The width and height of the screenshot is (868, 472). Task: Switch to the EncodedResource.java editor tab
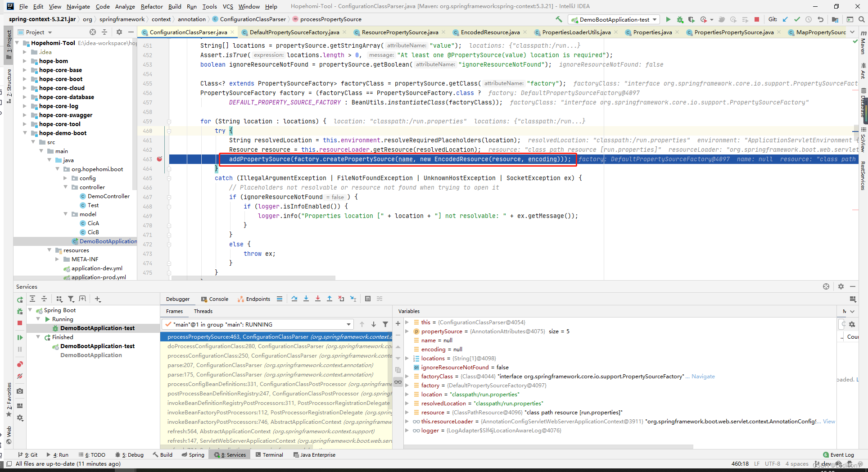click(x=490, y=32)
